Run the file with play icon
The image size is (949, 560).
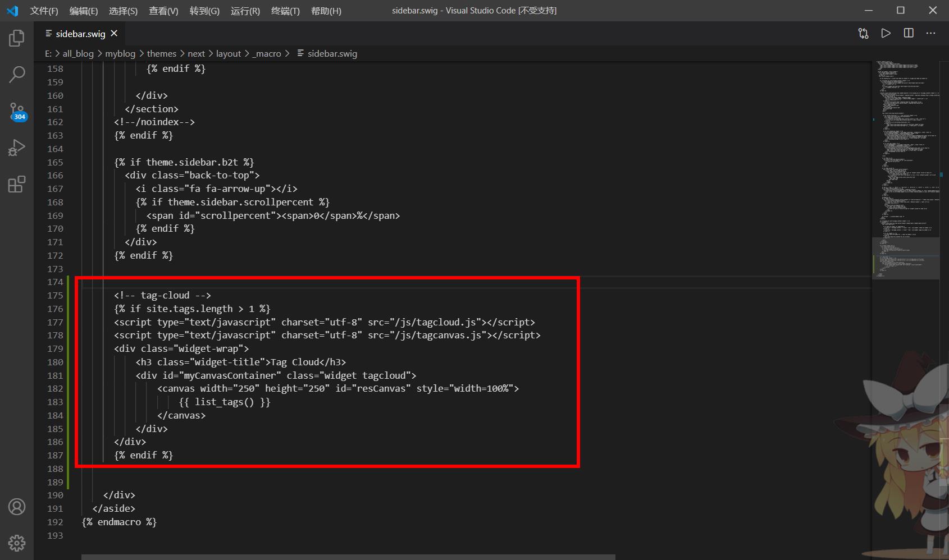coord(886,34)
